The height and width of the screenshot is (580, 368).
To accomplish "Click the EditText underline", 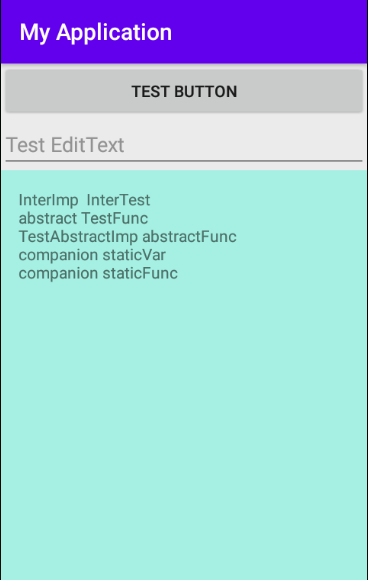I will point(184,161).
